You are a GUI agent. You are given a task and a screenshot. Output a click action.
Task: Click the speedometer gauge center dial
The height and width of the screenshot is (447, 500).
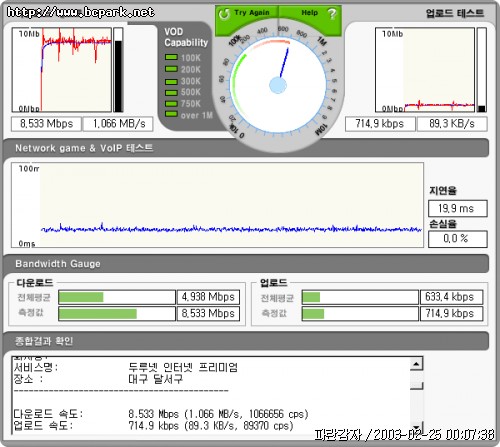pos(278,85)
